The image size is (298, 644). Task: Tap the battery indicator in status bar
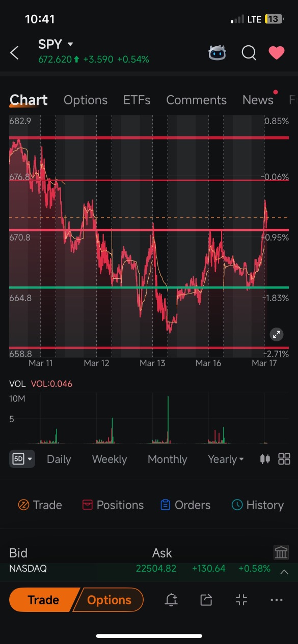[x=274, y=19]
